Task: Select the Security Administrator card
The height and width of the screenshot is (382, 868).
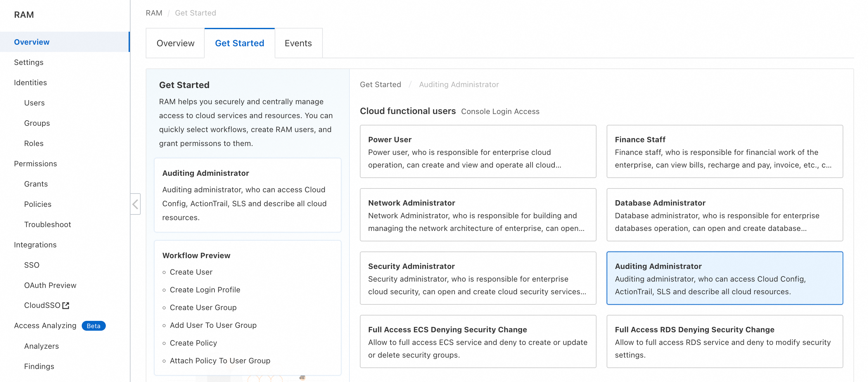Action: (477, 278)
